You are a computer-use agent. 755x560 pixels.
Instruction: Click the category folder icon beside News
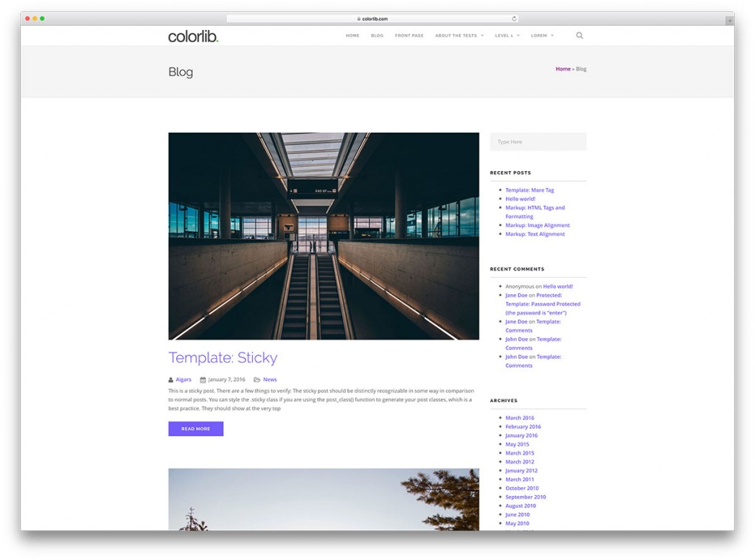coord(256,379)
